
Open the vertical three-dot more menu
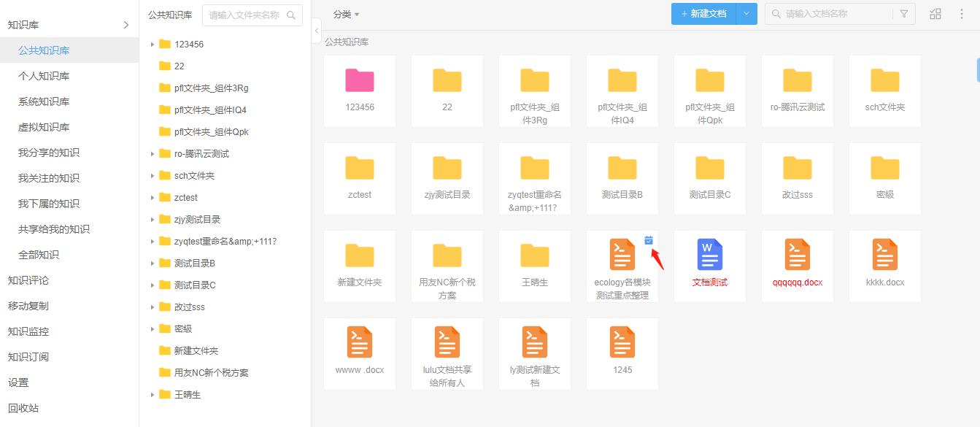tap(962, 14)
